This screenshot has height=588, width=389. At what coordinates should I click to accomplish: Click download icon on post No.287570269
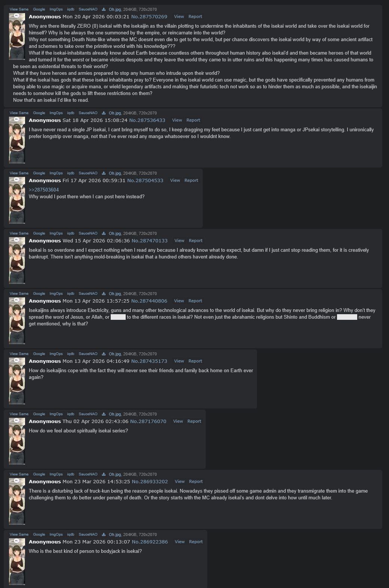coord(104,9)
